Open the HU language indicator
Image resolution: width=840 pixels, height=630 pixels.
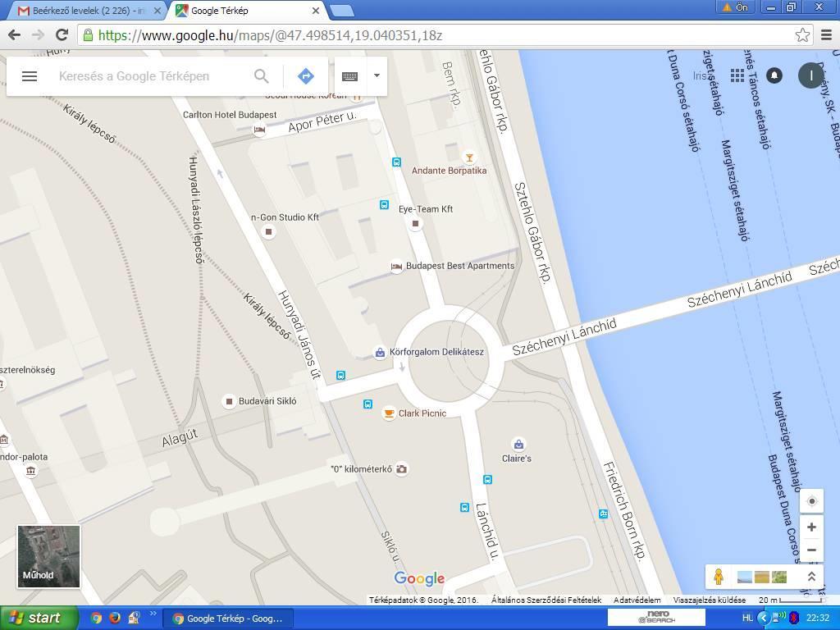(747, 619)
